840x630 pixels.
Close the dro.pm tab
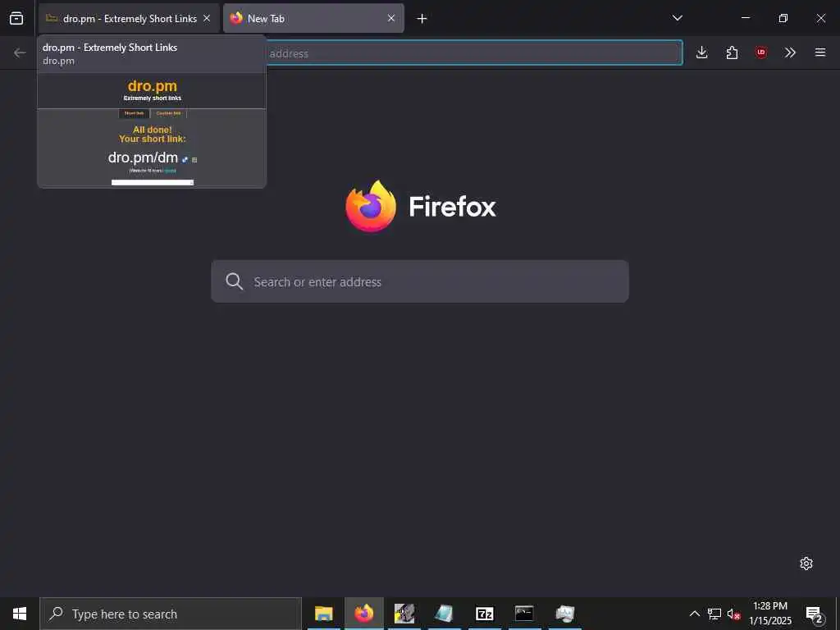click(x=207, y=18)
